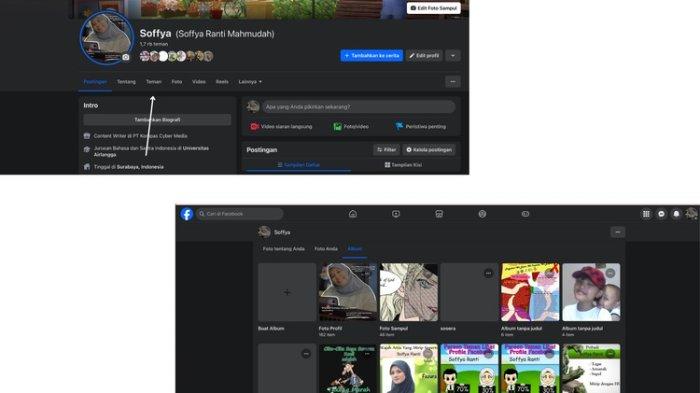Viewport: 700px width, 393px height.
Task: Open Foto Anda tab
Action: [x=326, y=249]
